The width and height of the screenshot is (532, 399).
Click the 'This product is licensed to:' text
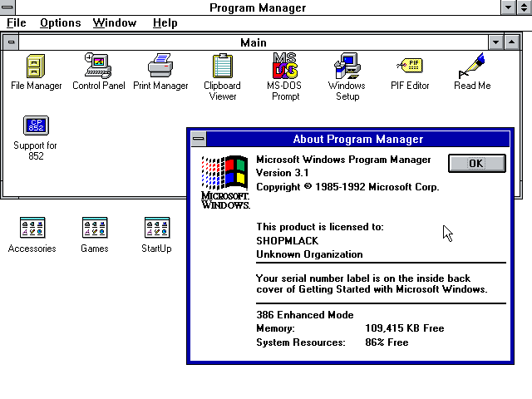coord(320,227)
